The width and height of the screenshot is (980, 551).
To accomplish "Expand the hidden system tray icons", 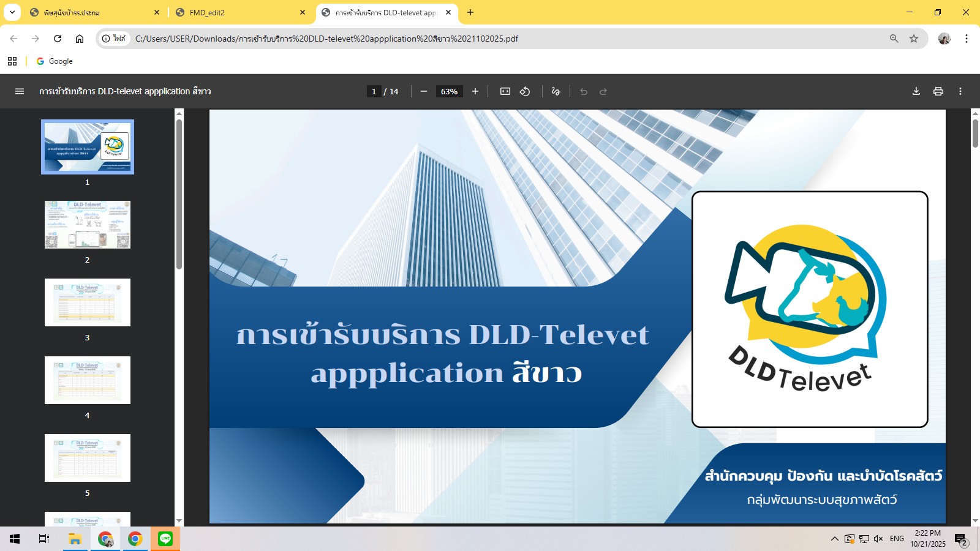I will click(834, 539).
